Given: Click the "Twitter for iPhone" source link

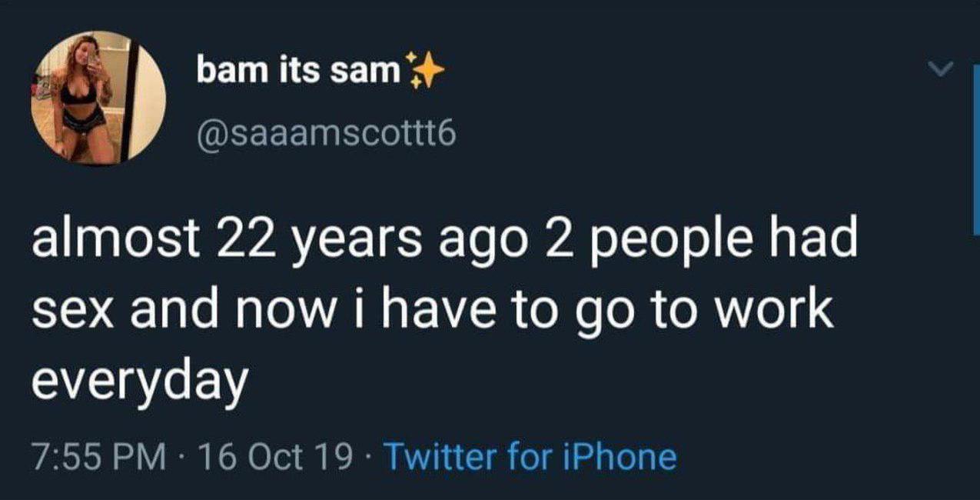Looking at the screenshot, I should pyautogui.click(x=530, y=456).
